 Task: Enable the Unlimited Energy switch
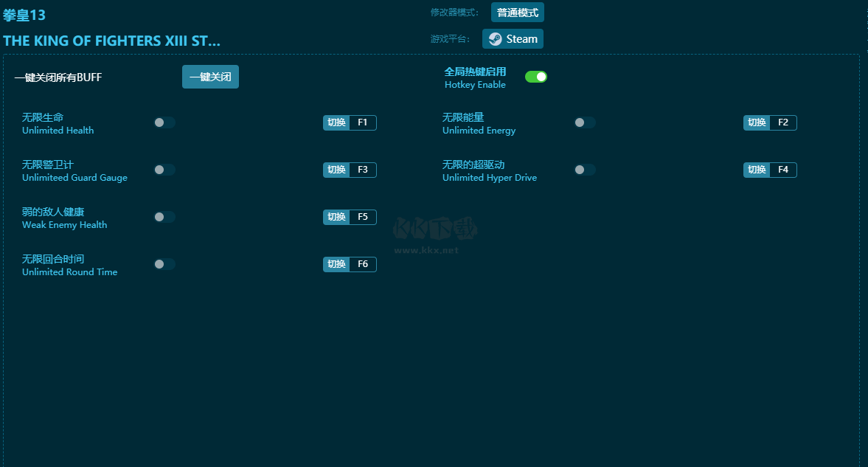pos(585,122)
